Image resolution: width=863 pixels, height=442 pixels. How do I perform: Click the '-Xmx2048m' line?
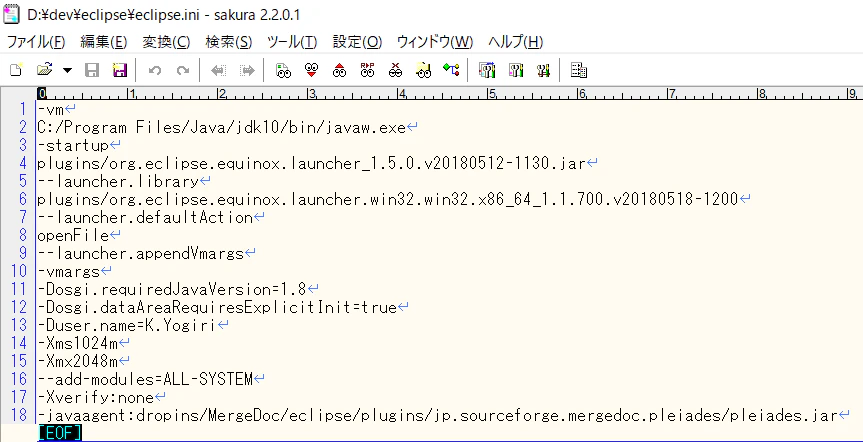[78, 361]
